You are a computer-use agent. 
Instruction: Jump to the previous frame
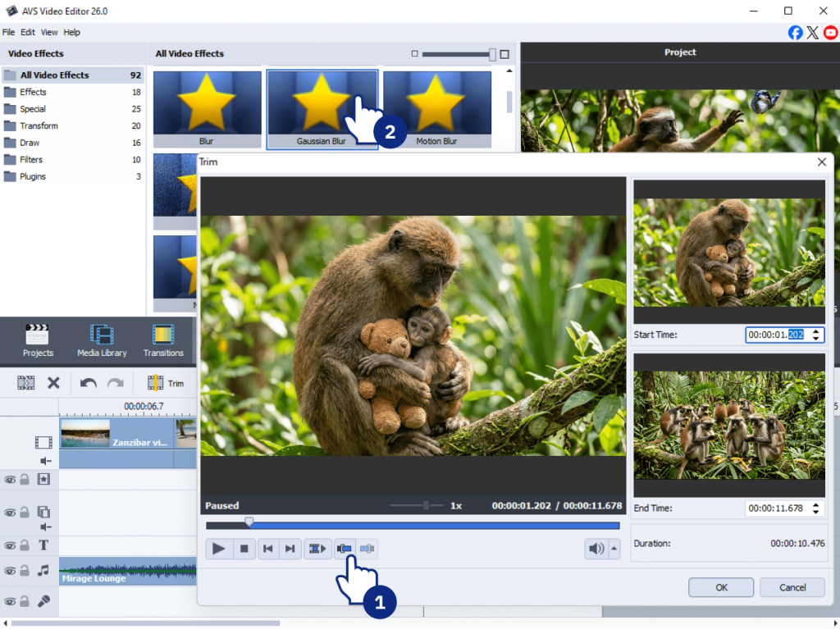[x=267, y=549]
